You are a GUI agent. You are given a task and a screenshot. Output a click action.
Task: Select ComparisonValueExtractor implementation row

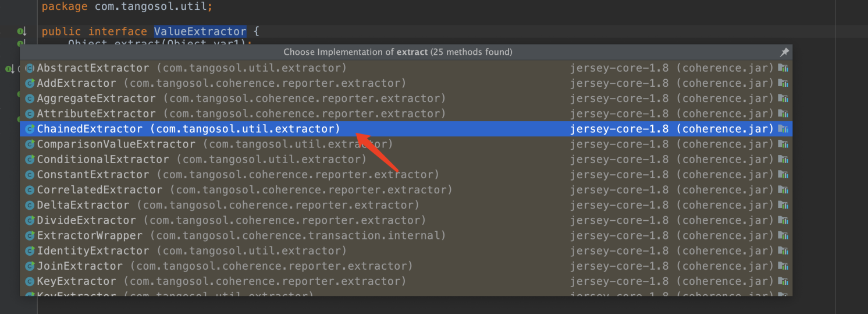click(x=406, y=144)
